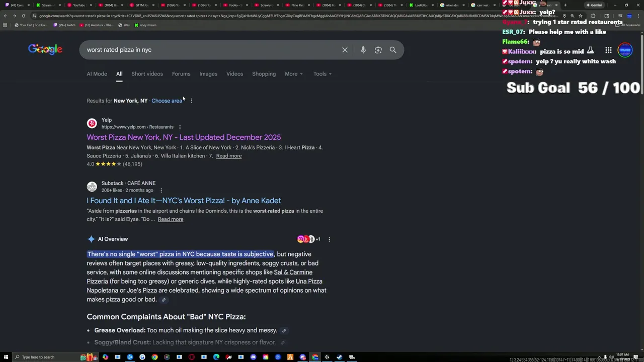Open the Windows Start menu

pos(5,357)
